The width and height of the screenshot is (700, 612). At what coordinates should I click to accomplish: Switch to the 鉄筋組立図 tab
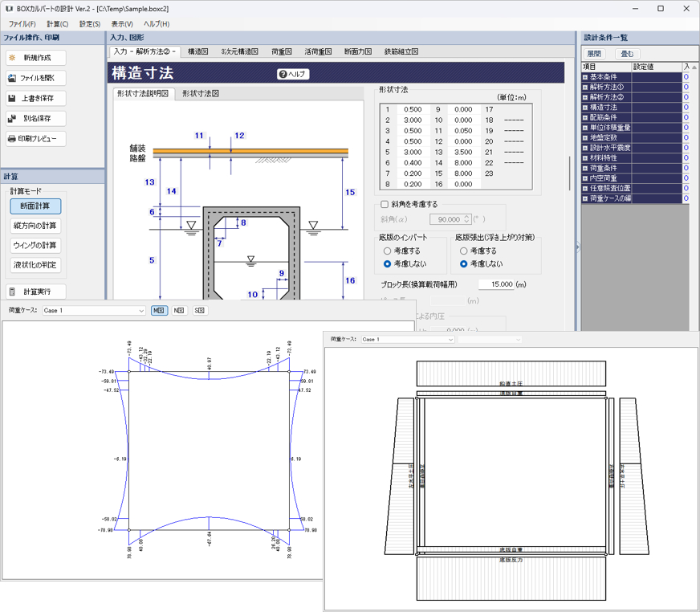pos(401,52)
